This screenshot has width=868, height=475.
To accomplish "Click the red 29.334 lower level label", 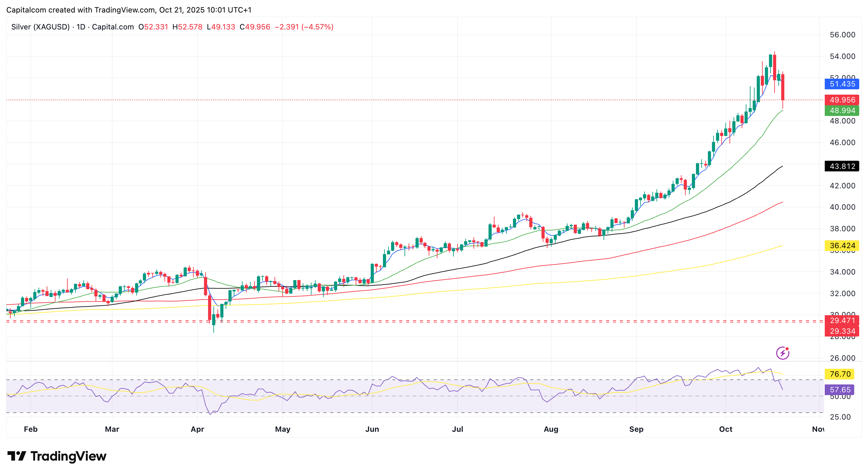I will click(841, 331).
